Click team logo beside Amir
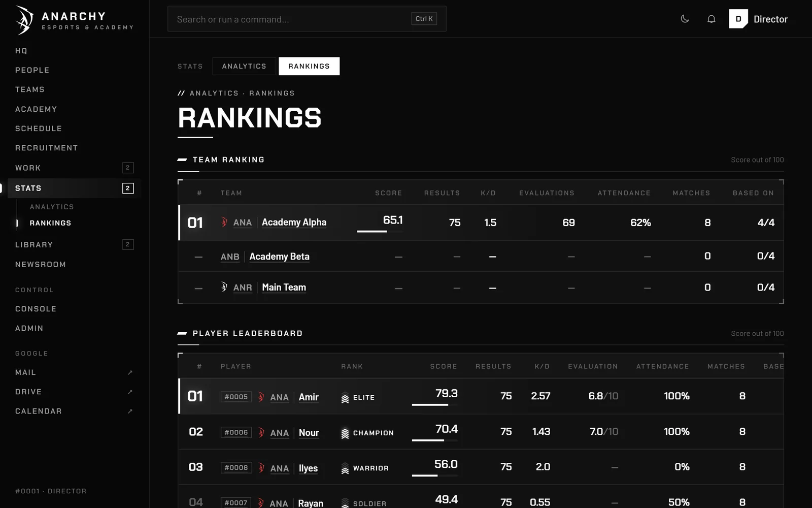Viewport: 812px width, 508px height. click(x=261, y=397)
